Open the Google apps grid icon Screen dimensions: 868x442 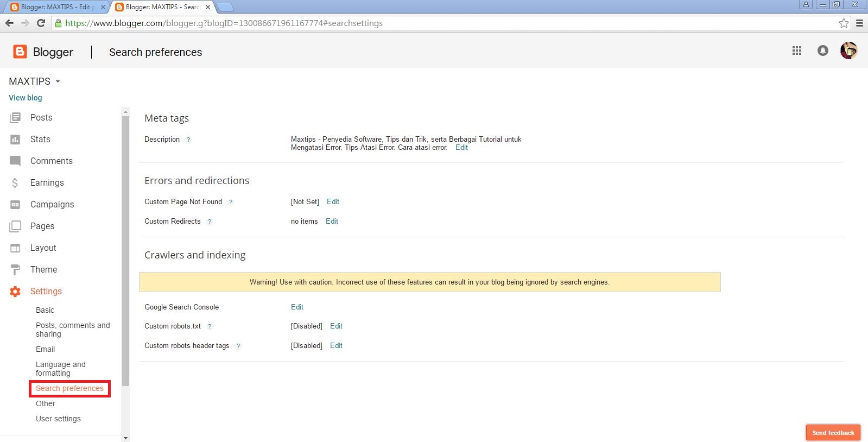click(797, 50)
